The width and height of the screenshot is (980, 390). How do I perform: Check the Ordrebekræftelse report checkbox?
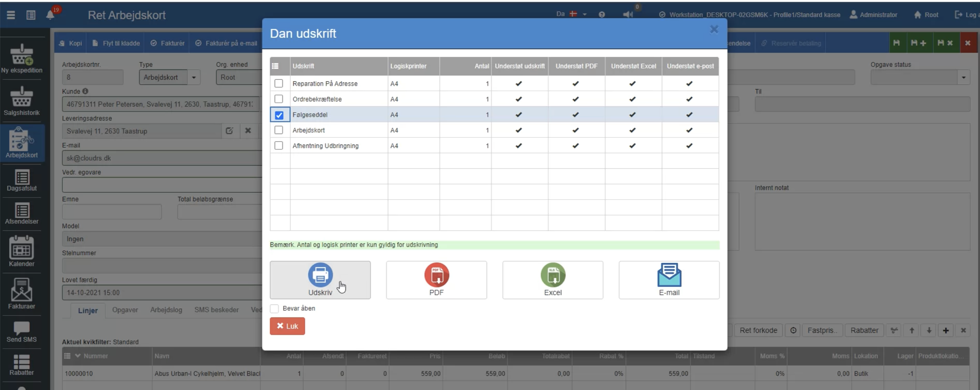[279, 99]
